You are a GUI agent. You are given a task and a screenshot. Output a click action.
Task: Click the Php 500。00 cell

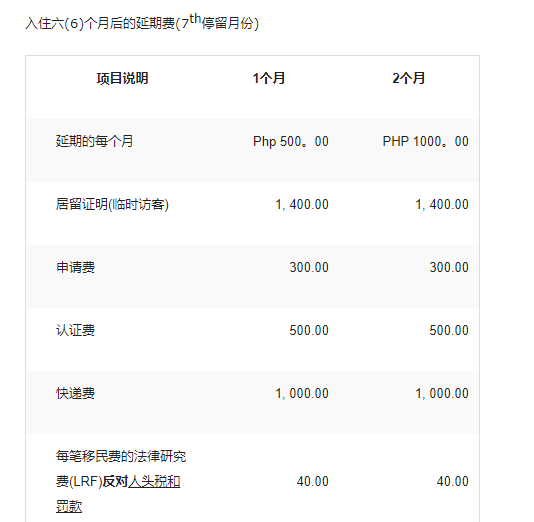click(x=291, y=141)
